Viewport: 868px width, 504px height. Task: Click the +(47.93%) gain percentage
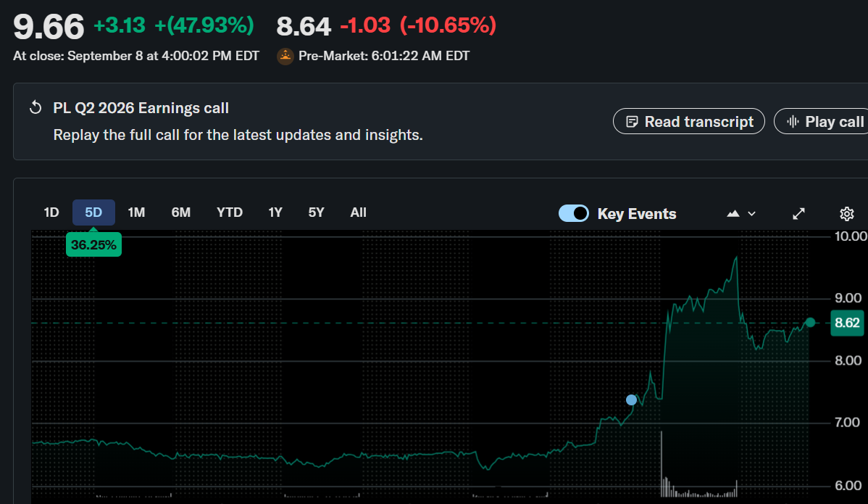(x=204, y=25)
